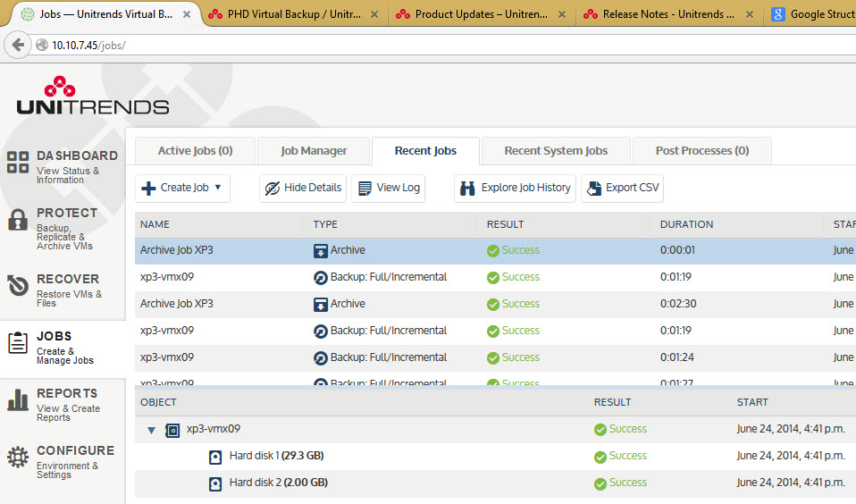856x504 pixels.
Task: Close the Release Notes browser tab
Action: pyautogui.click(x=750, y=14)
